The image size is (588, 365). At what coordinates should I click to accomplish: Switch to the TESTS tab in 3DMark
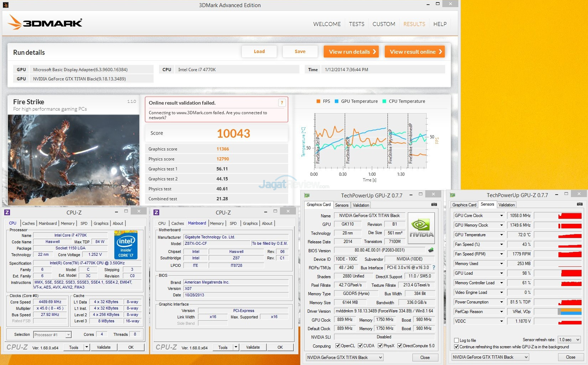coord(357,24)
